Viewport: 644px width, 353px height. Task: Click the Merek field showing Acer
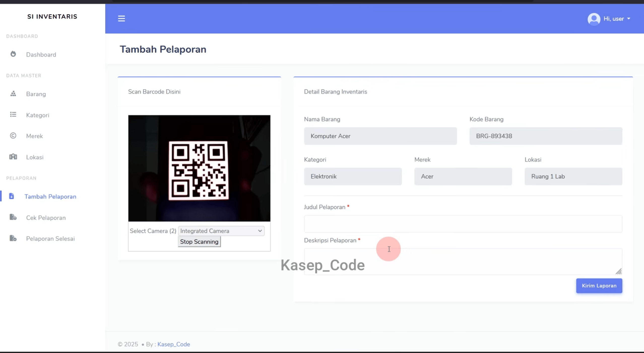pos(463,176)
